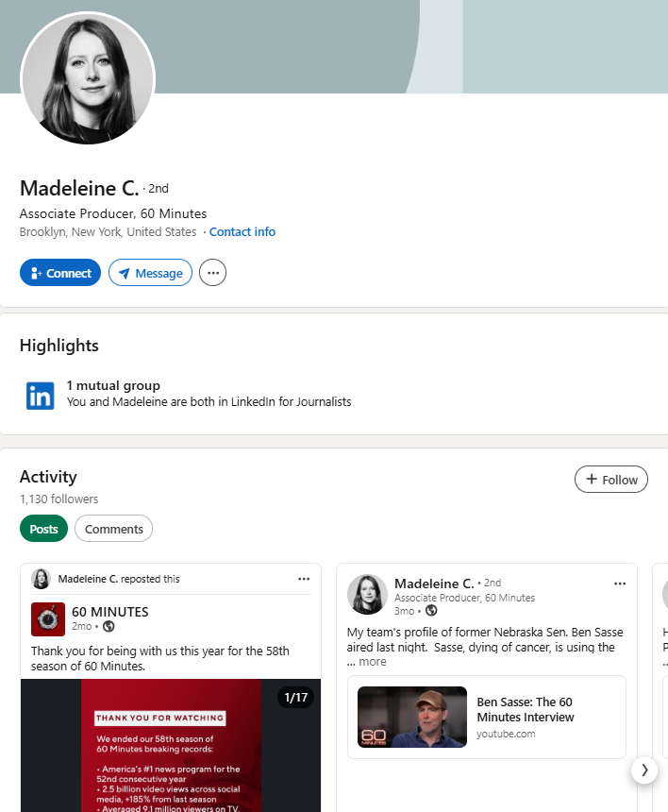Click the My team's profile post text
Image resolution: width=668 pixels, height=812 pixels.
(x=485, y=639)
